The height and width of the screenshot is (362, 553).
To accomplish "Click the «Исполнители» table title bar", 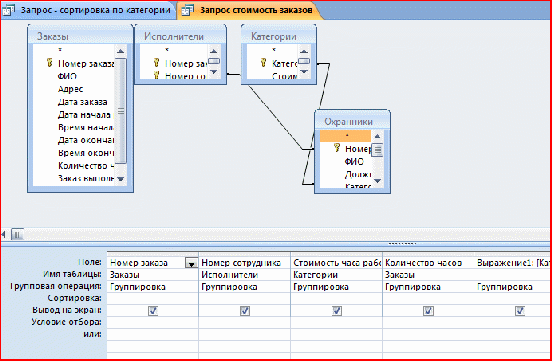I will [x=180, y=36].
